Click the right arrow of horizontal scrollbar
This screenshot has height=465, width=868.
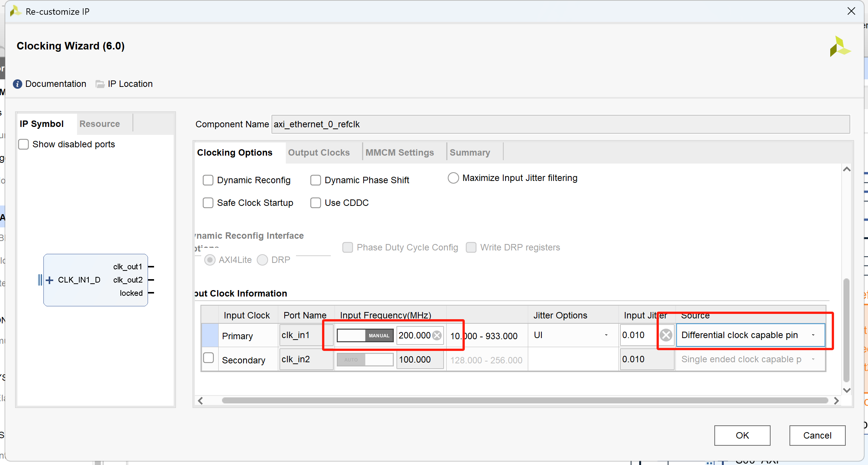click(x=836, y=401)
